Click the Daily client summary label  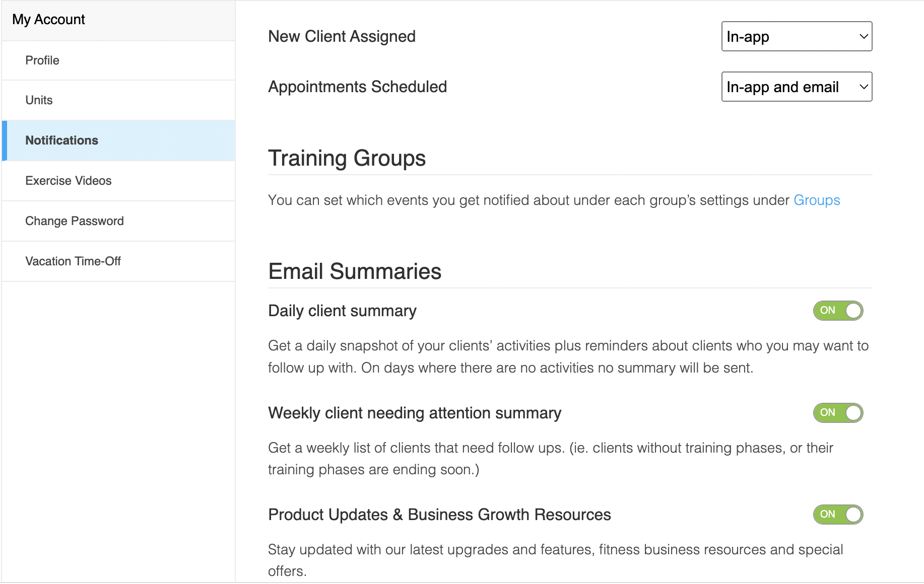342,311
